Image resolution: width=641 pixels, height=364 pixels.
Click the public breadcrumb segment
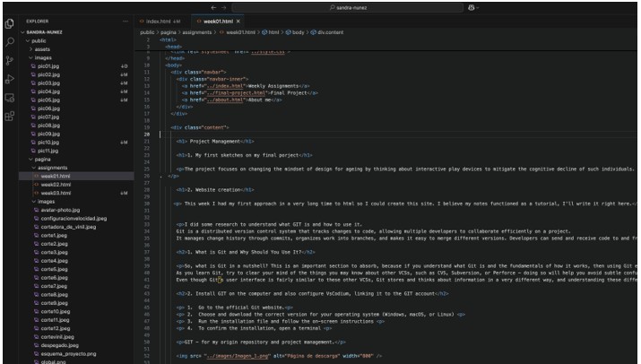click(147, 32)
